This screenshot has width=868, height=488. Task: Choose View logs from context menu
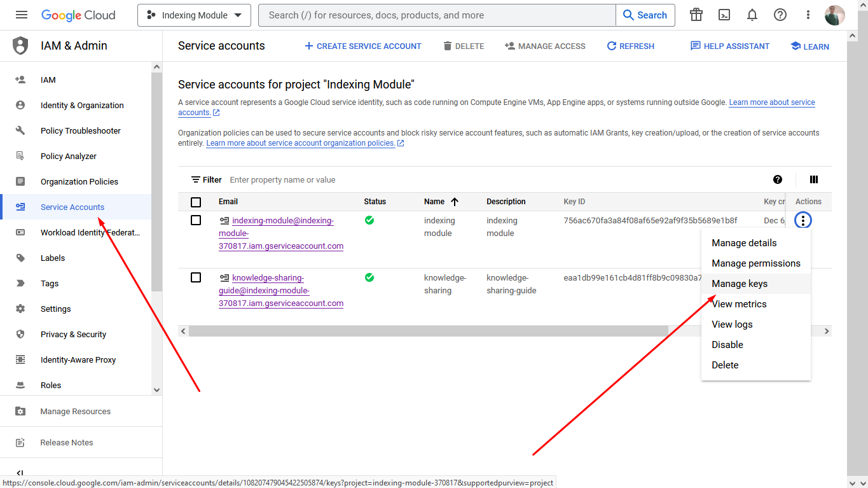click(x=756, y=324)
